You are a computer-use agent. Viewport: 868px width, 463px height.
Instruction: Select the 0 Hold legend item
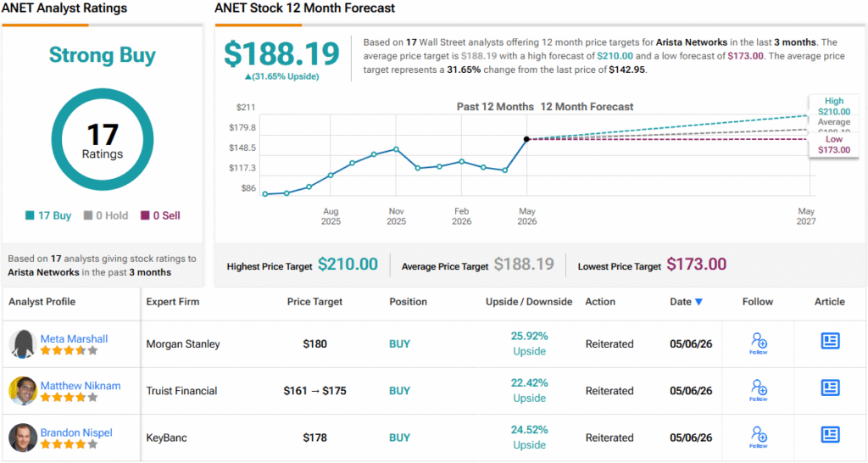106,215
